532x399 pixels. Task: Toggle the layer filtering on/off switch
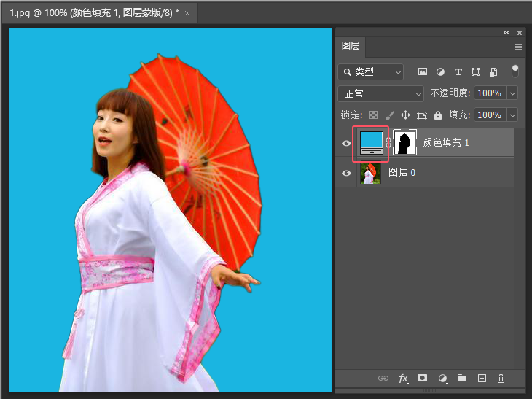[x=515, y=71]
